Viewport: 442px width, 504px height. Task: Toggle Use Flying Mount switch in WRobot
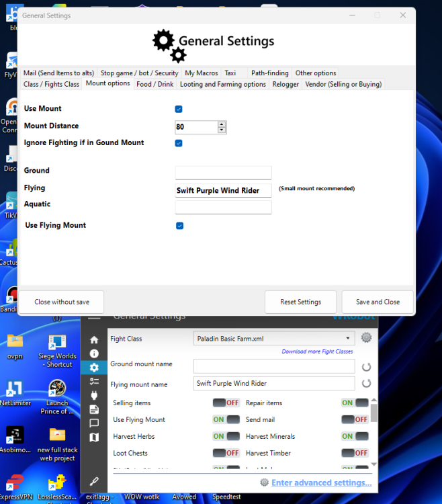click(226, 419)
